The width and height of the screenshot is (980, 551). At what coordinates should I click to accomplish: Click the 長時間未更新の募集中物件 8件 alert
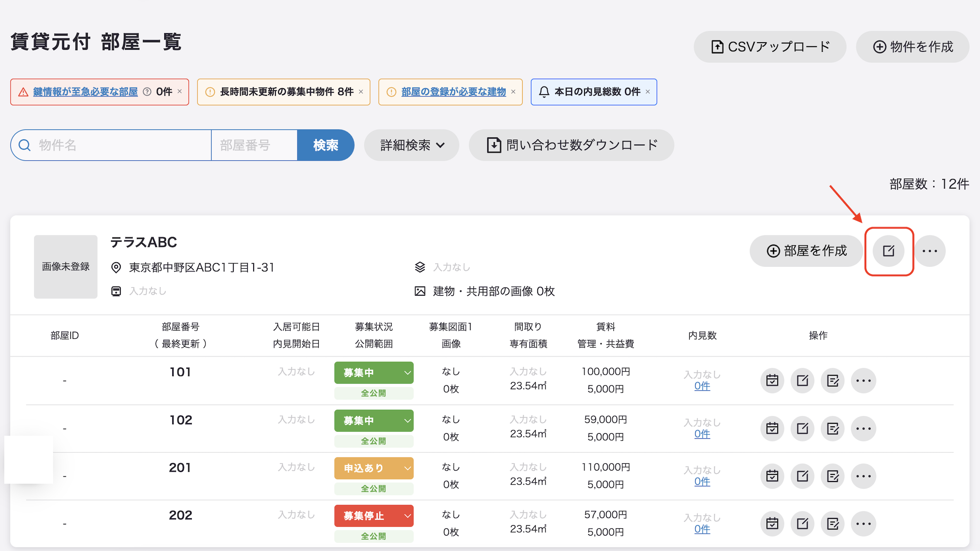click(284, 92)
